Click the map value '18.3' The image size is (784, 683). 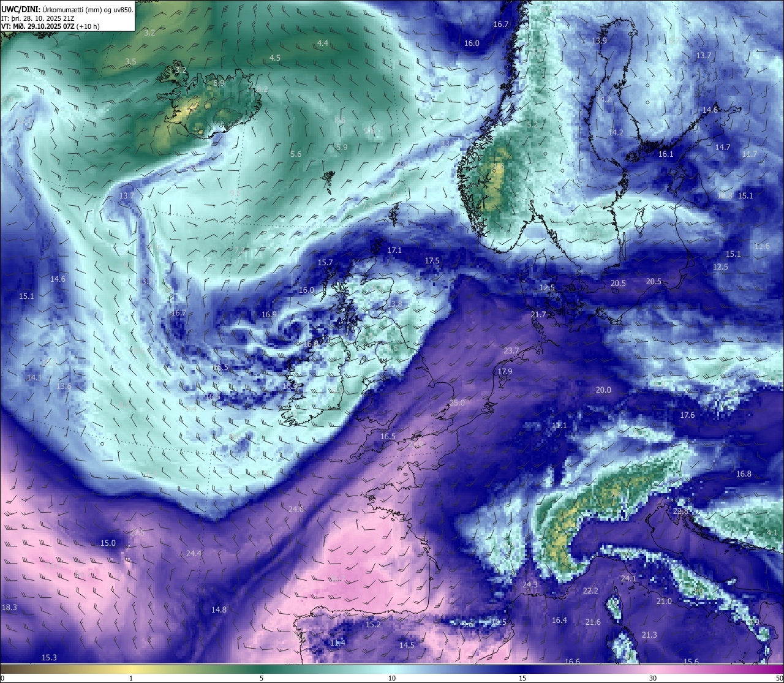point(9,608)
